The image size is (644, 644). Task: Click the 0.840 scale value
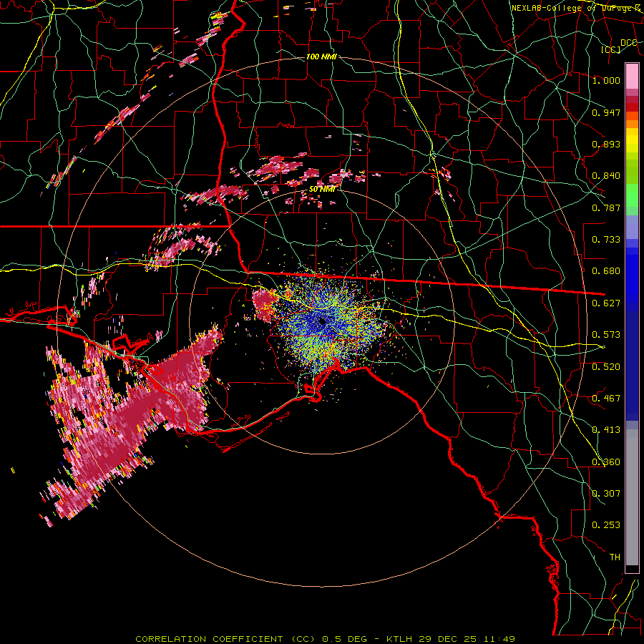606,176
